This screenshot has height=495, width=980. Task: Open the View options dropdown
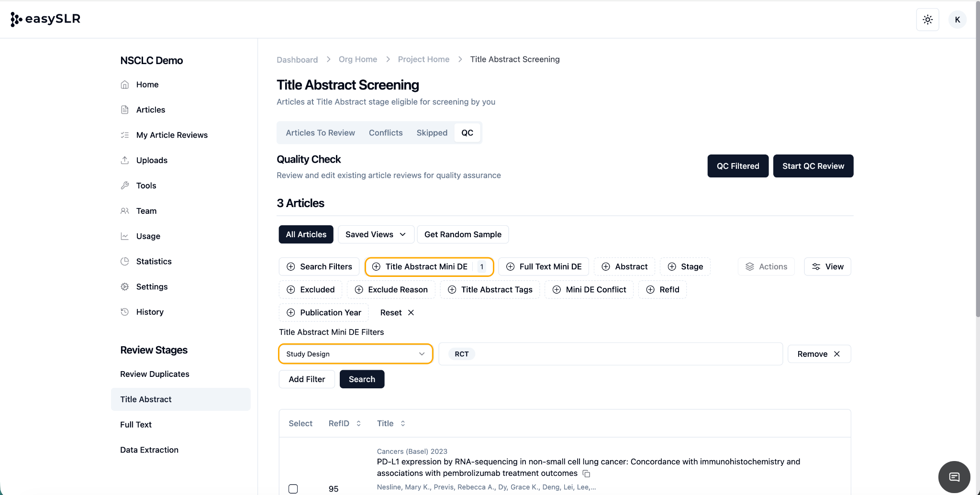827,266
